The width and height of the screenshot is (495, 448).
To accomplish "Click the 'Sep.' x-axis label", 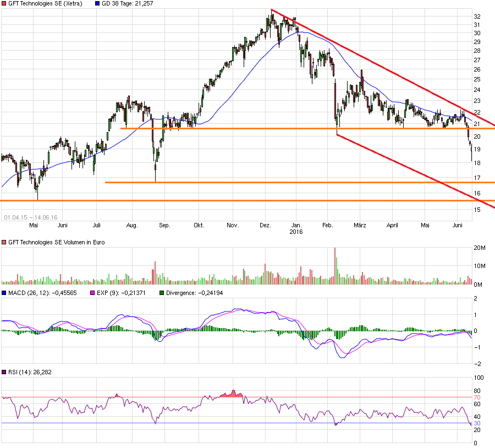I will point(164,225).
